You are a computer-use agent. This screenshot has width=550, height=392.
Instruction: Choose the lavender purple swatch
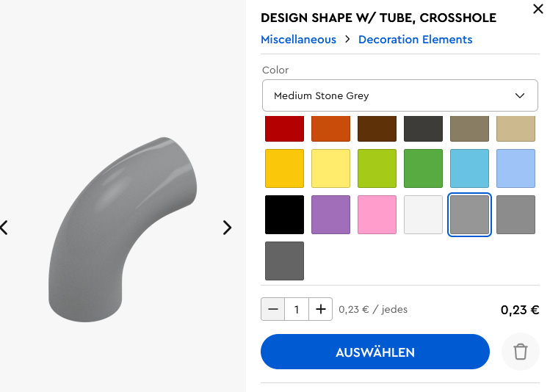click(330, 214)
